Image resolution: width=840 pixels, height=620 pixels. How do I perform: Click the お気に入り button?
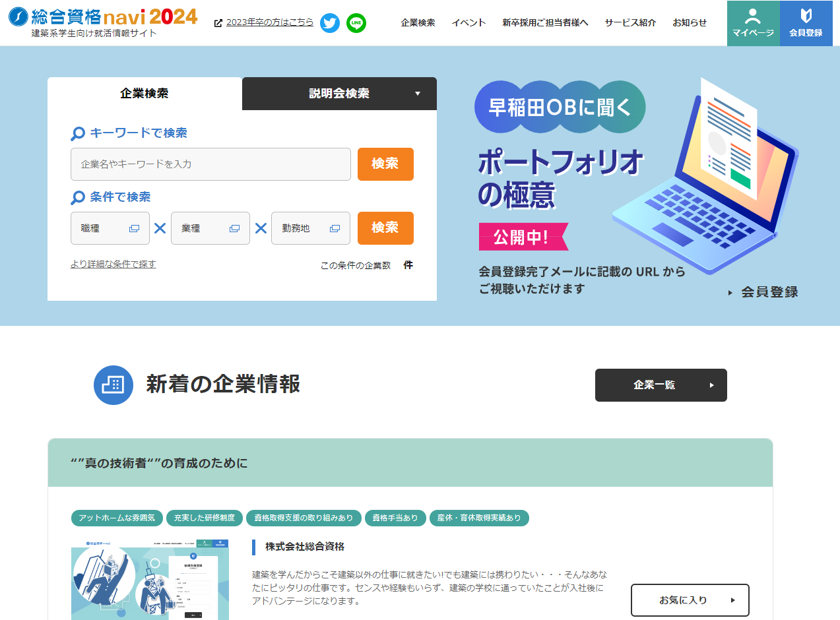[690, 600]
